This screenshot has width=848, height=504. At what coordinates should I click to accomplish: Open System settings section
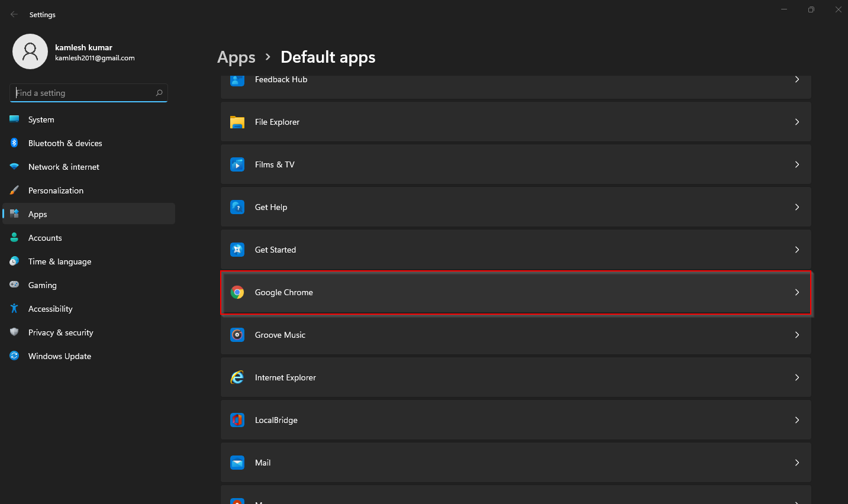tap(89, 119)
